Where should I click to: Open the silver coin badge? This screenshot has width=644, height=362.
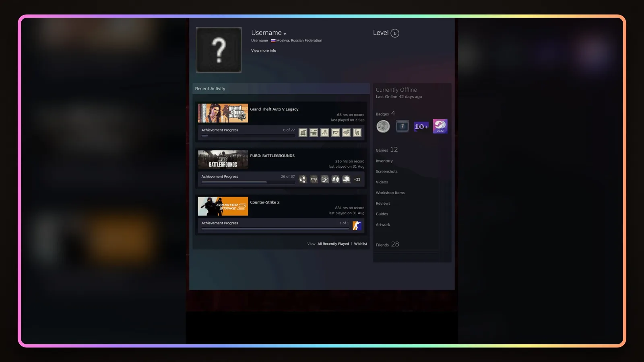point(383,126)
